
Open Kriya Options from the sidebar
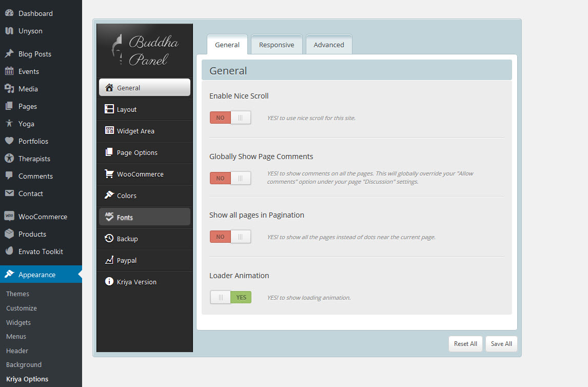(27, 379)
